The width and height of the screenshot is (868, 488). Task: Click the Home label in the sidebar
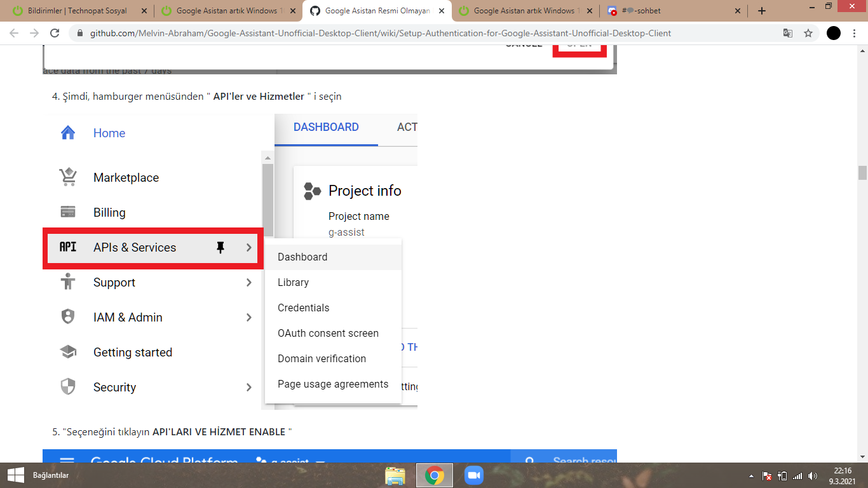[x=109, y=133]
